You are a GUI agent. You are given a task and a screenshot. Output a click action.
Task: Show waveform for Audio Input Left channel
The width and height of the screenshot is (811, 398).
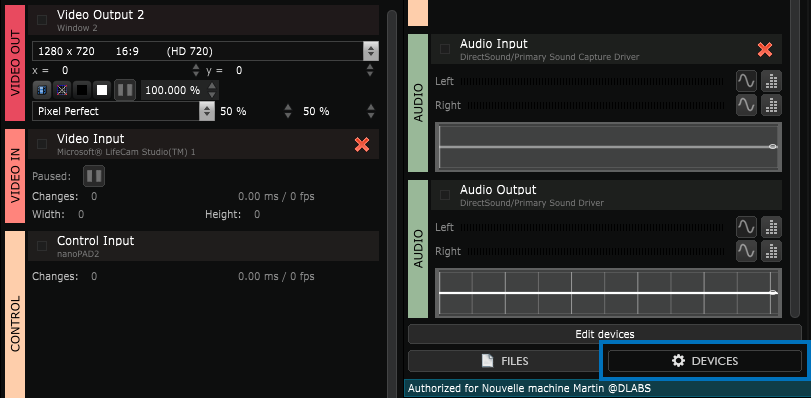point(746,81)
